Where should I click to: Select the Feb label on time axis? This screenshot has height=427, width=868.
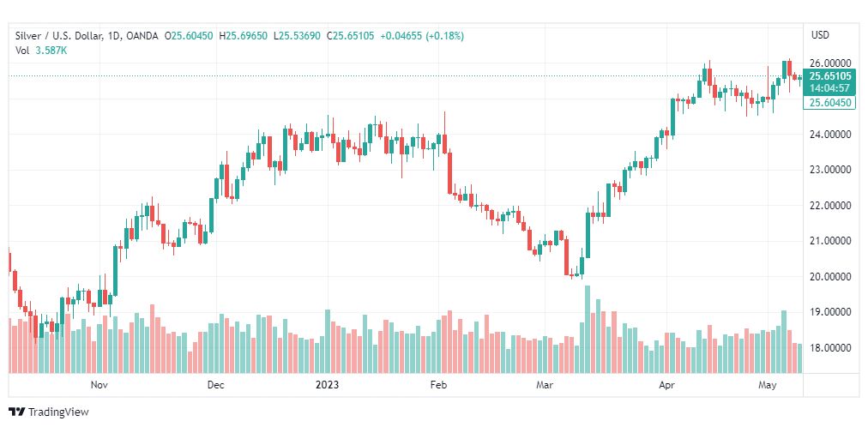438,384
